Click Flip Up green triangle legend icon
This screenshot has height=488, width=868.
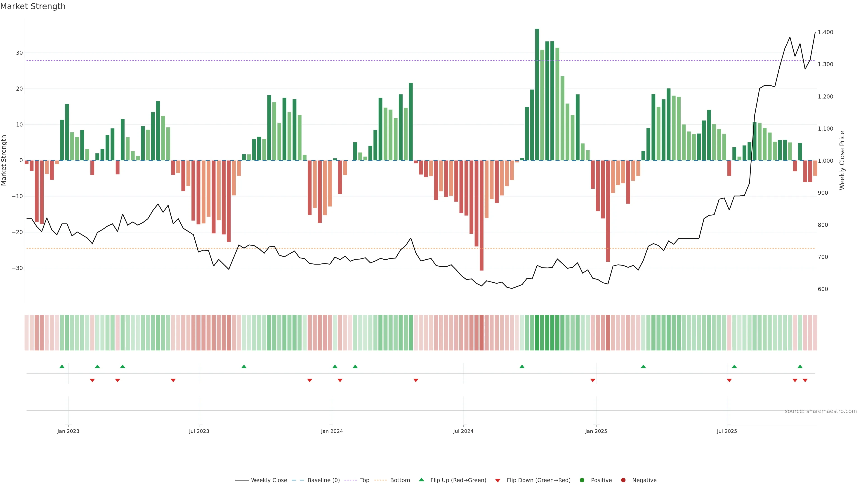[421, 480]
